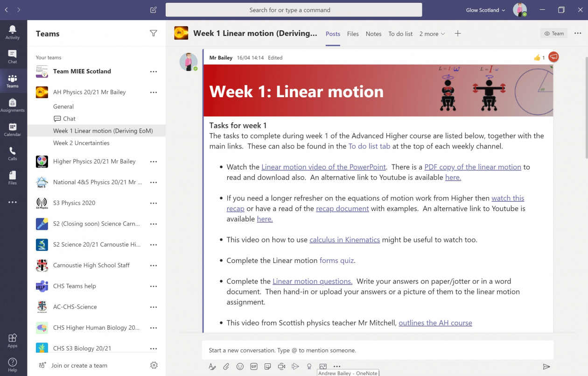Open manage teams settings gear

(x=154, y=365)
